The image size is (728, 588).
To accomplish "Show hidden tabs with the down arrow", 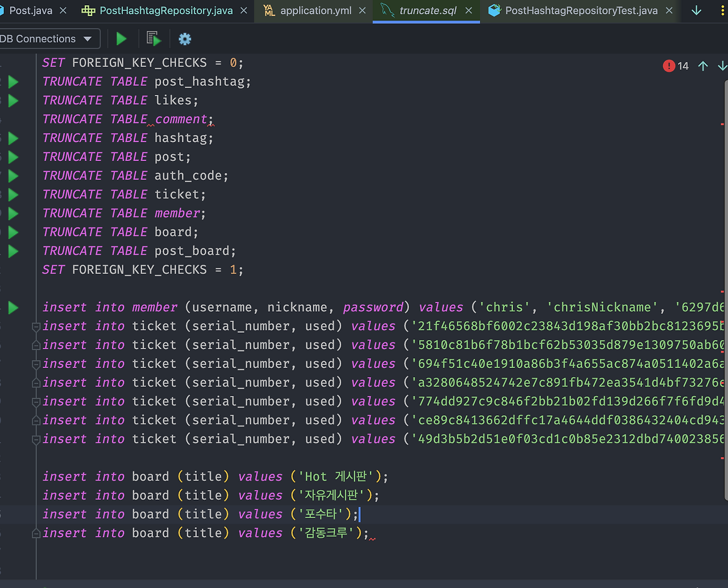I will [x=696, y=10].
